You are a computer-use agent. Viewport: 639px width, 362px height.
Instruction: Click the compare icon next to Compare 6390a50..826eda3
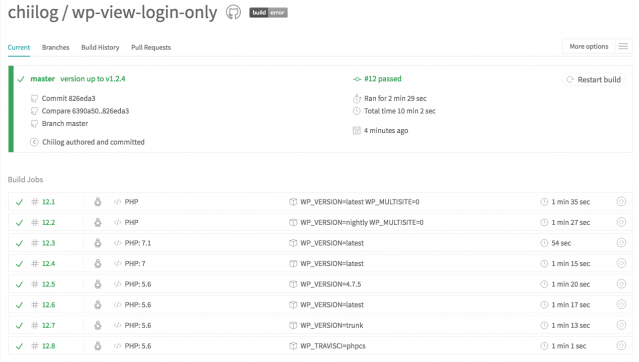point(34,111)
